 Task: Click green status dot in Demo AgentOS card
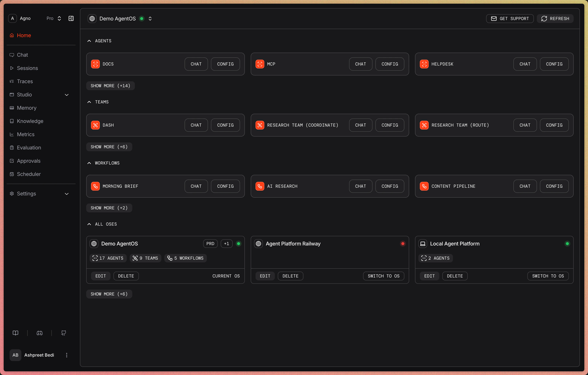[x=239, y=243]
